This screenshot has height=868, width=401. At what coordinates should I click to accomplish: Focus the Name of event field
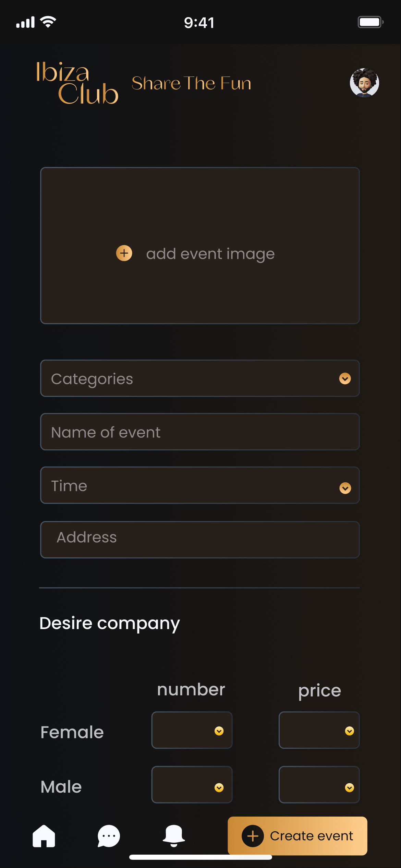click(200, 432)
